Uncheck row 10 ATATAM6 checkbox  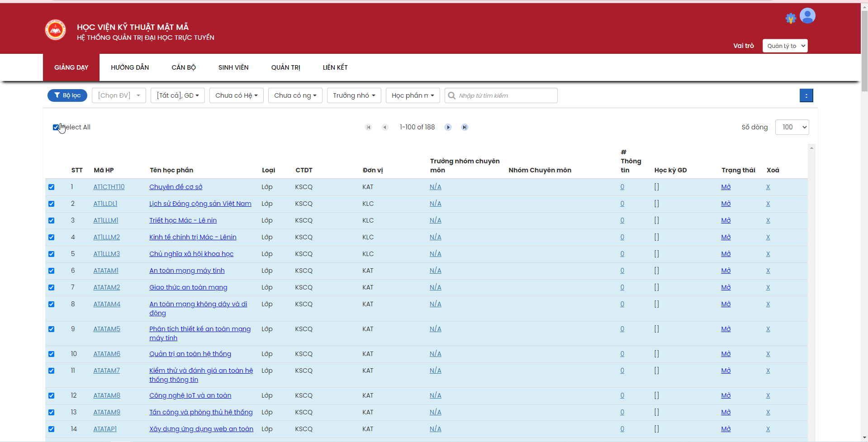coord(51,354)
